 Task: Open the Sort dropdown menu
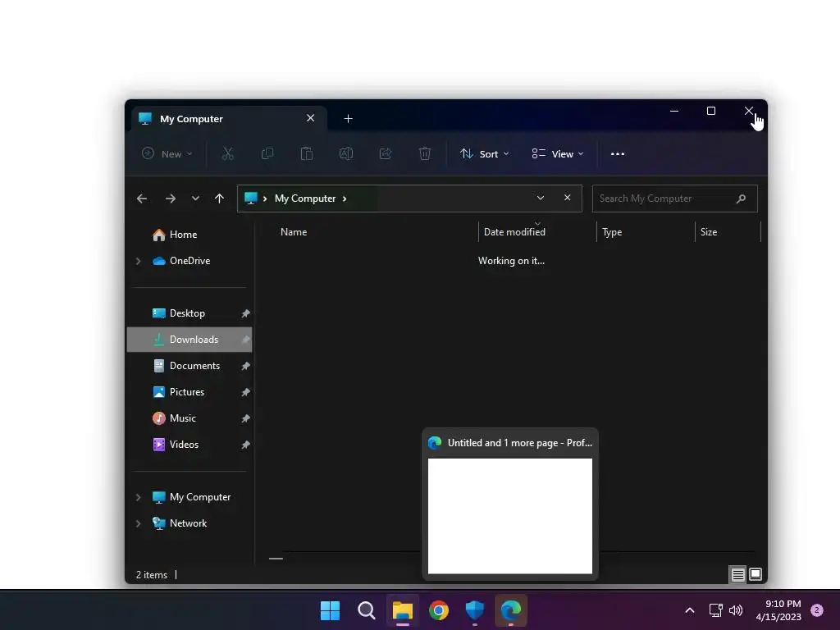click(485, 153)
